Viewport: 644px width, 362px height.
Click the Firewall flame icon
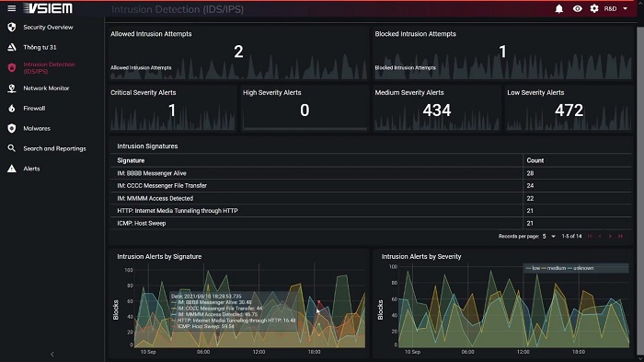pyautogui.click(x=12, y=108)
